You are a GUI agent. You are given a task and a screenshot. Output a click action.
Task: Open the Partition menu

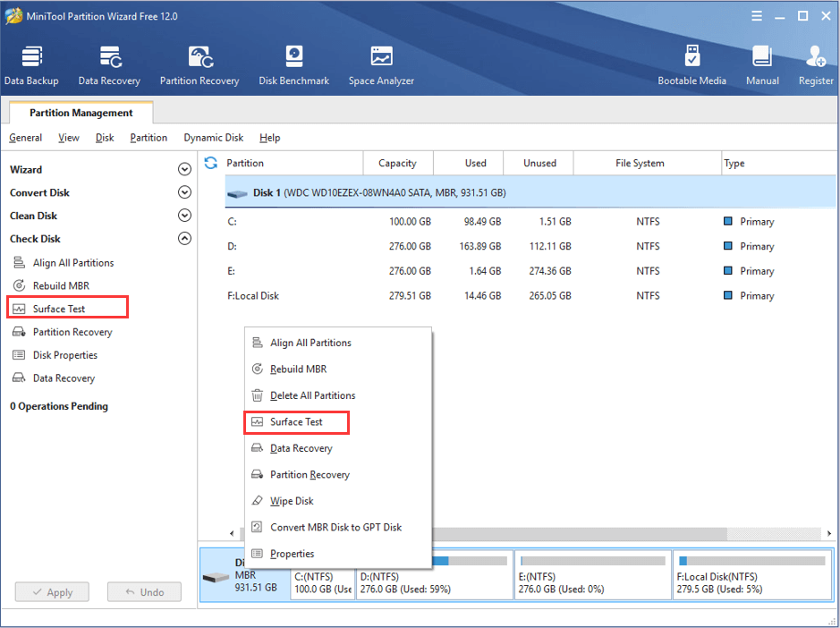coord(148,138)
